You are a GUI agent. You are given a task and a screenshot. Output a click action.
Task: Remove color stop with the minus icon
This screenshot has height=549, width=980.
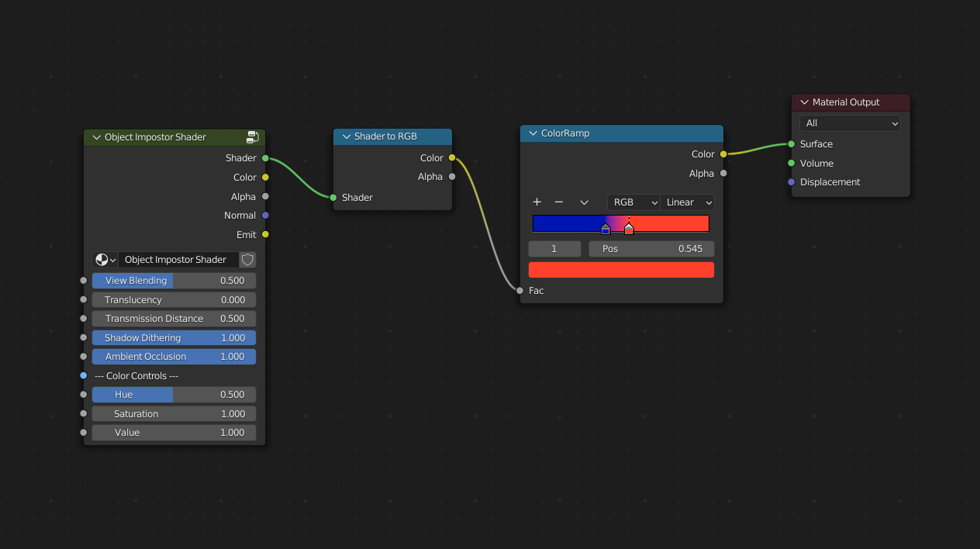pyautogui.click(x=558, y=202)
